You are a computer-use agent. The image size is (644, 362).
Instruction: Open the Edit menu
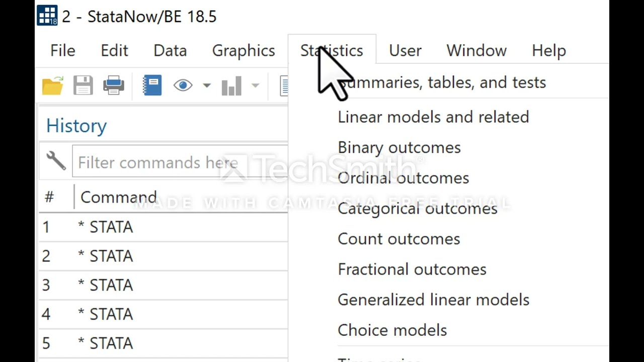[114, 51]
